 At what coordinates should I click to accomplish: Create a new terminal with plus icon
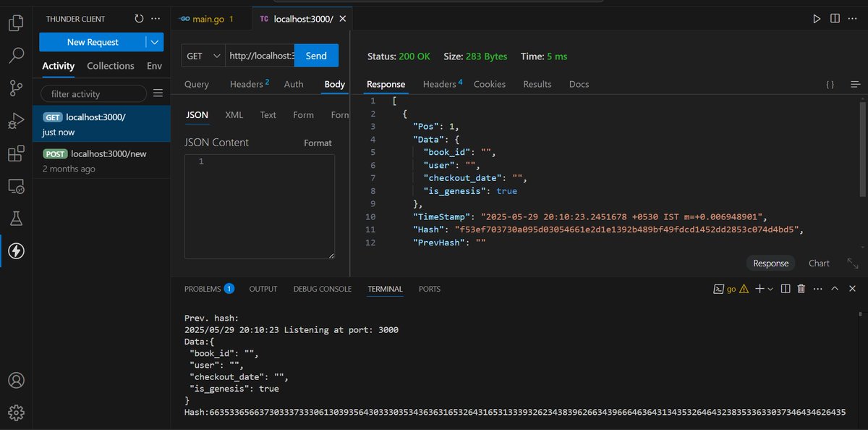(759, 289)
